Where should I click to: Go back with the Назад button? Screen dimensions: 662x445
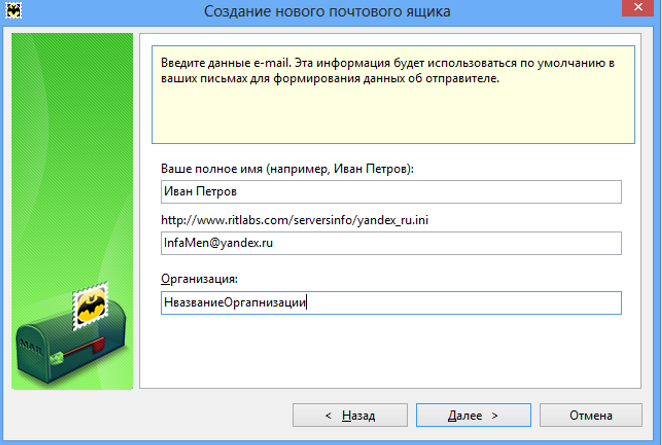tap(350, 415)
